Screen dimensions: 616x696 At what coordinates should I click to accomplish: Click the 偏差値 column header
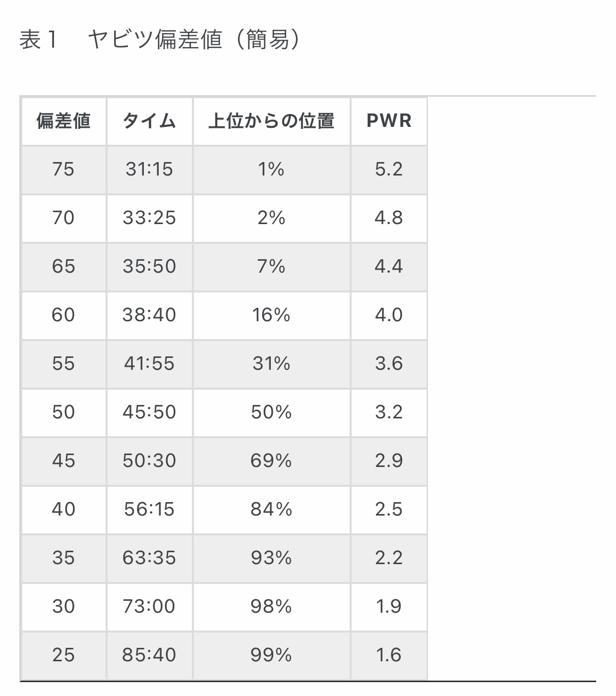click(x=63, y=121)
